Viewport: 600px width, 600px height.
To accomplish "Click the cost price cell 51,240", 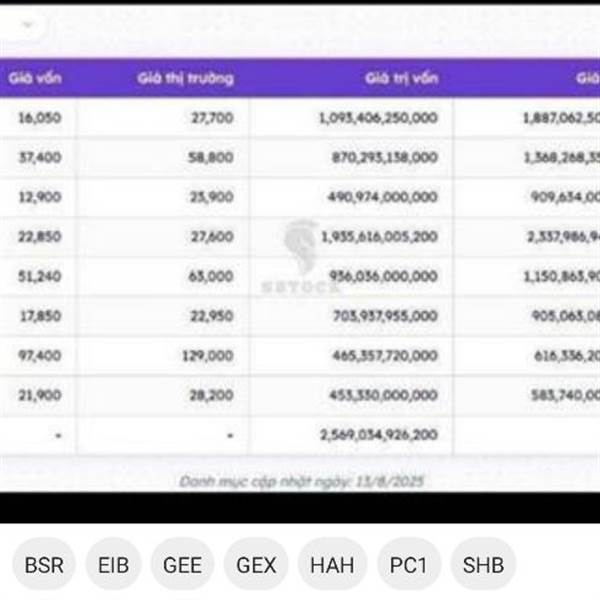I will [40, 276].
